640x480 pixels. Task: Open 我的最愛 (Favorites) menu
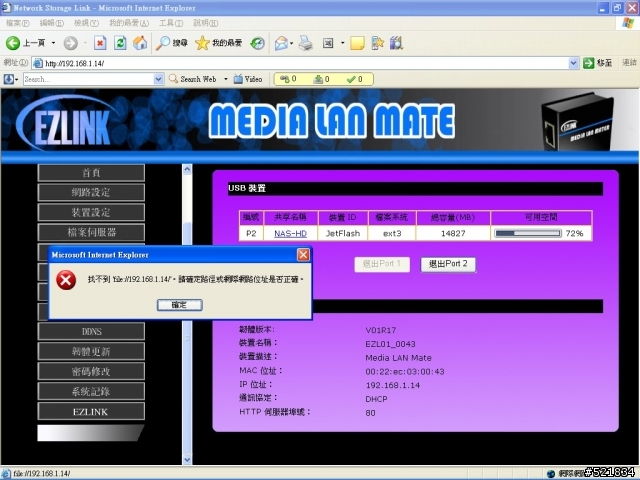click(129, 23)
